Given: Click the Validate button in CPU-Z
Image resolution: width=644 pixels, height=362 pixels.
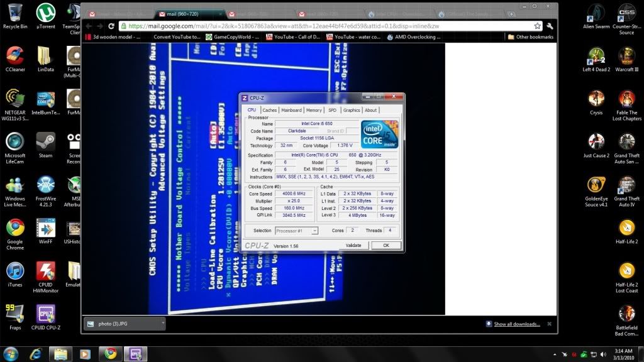Looking at the screenshot, I should 353,245.
